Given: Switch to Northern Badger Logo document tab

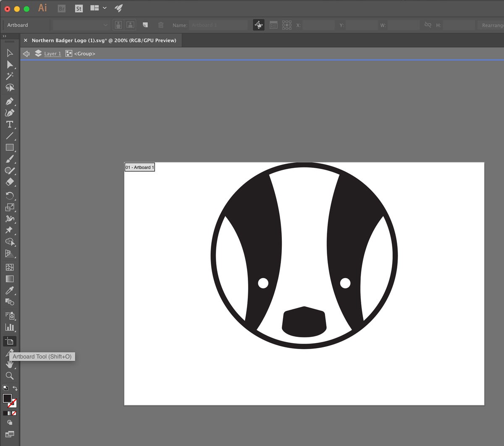Looking at the screenshot, I should click(104, 40).
